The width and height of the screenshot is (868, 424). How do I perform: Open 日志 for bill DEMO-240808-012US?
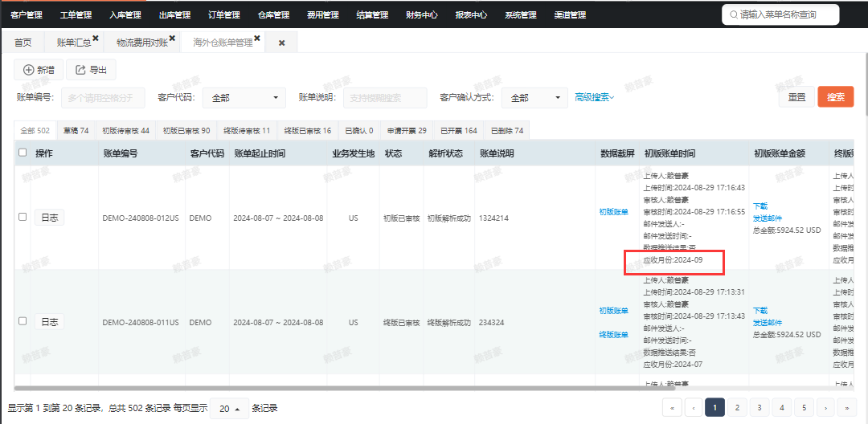coord(49,218)
